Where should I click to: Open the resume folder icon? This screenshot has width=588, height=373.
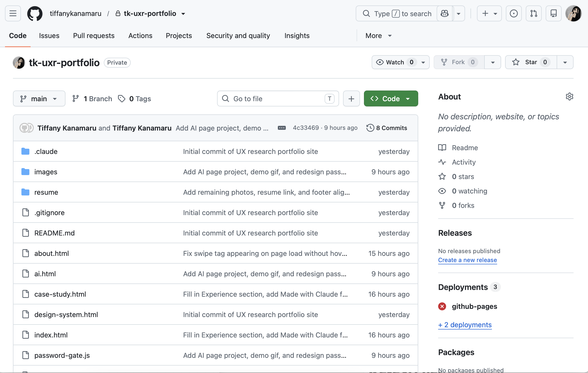click(x=25, y=192)
